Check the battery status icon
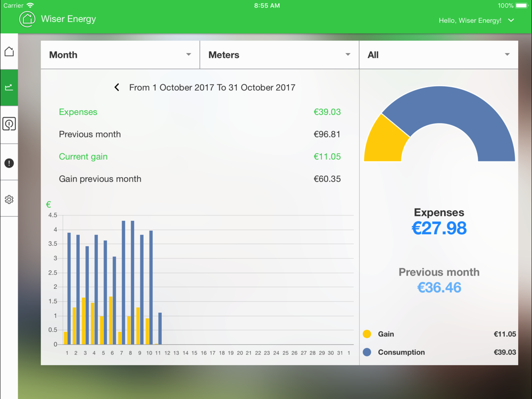The image size is (532, 399). click(521, 5)
